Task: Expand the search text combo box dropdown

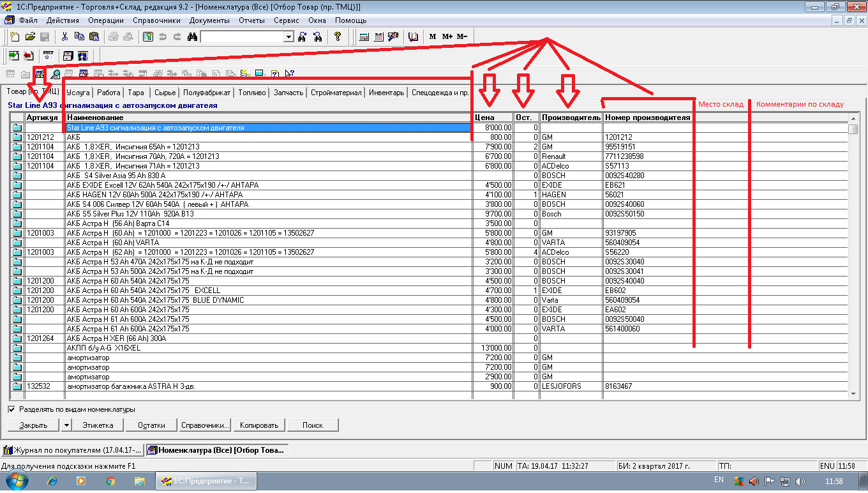Action: 288,37
